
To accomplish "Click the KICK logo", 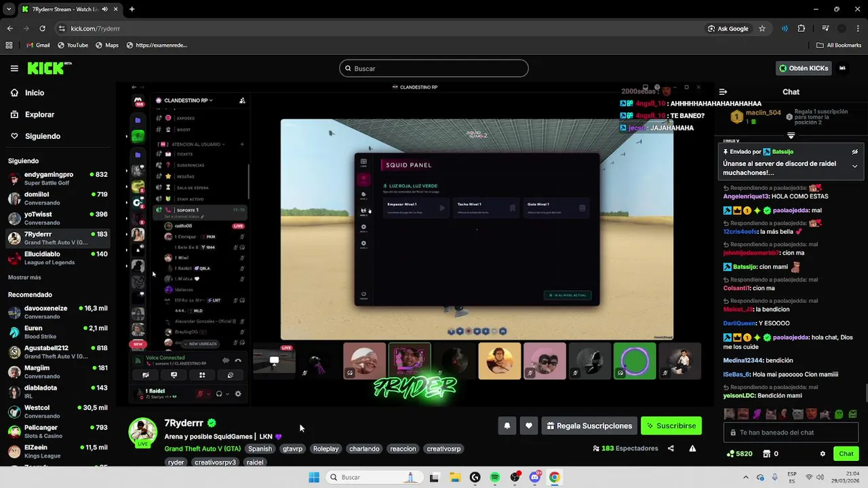I will click(x=49, y=68).
